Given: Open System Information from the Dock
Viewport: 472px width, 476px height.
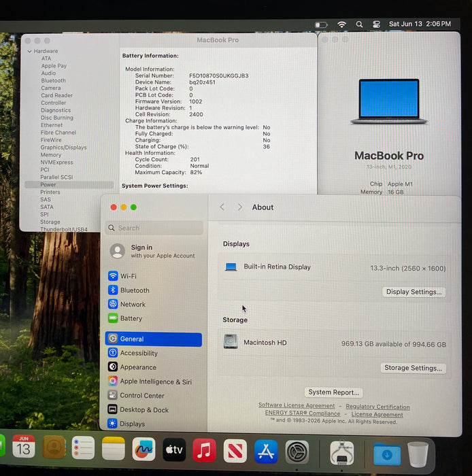Looking at the screenshot, I should (x=342, y=453).
